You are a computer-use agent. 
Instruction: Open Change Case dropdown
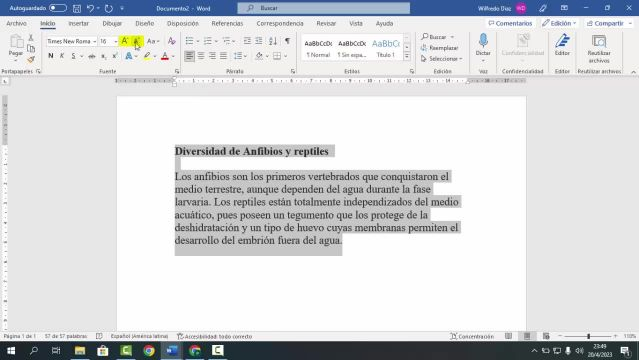153,41
